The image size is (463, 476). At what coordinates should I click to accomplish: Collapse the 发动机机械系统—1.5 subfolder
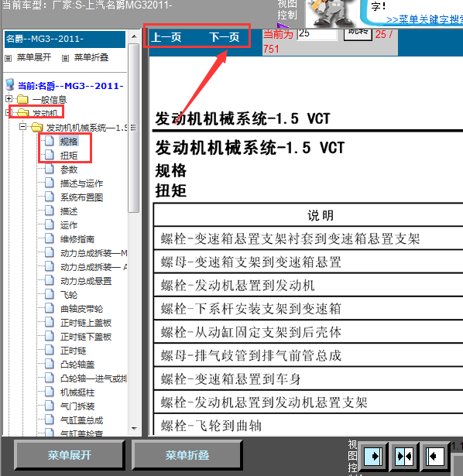pos(22,127)
